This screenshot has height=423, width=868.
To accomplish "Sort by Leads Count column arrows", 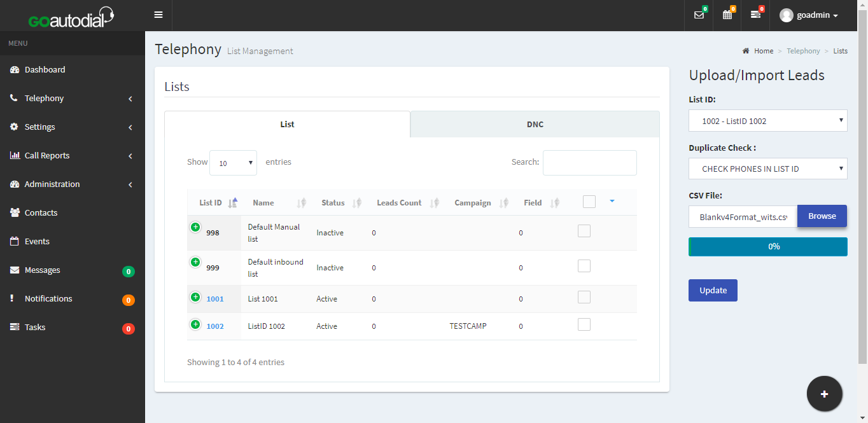I will (435, 203).
